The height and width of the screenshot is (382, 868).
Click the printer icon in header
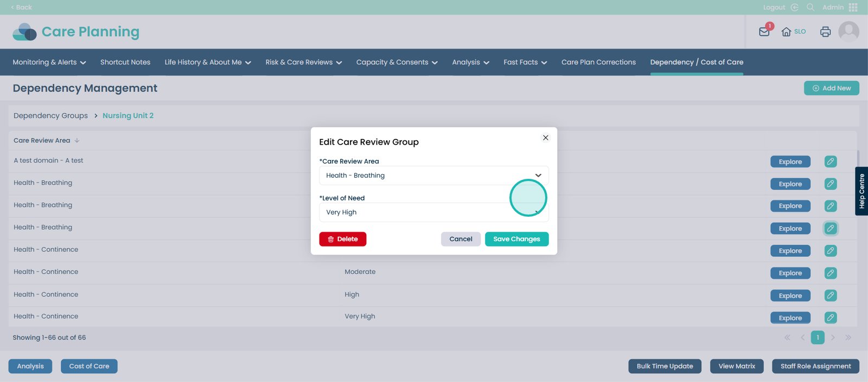pos(825,31)
